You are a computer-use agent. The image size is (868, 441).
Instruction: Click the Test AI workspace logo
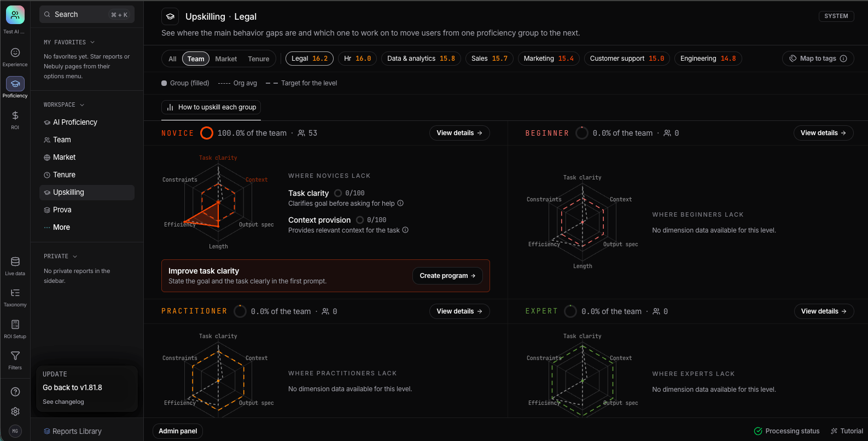click(15, 15)
